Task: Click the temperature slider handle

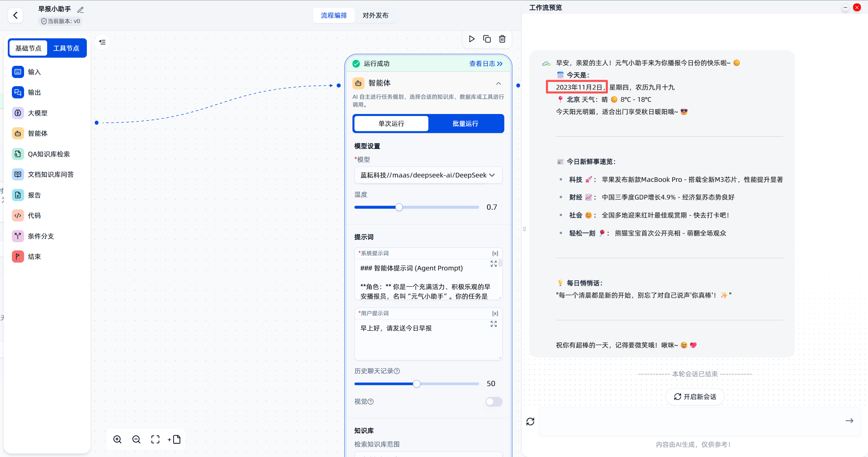Action: [399, 207]
